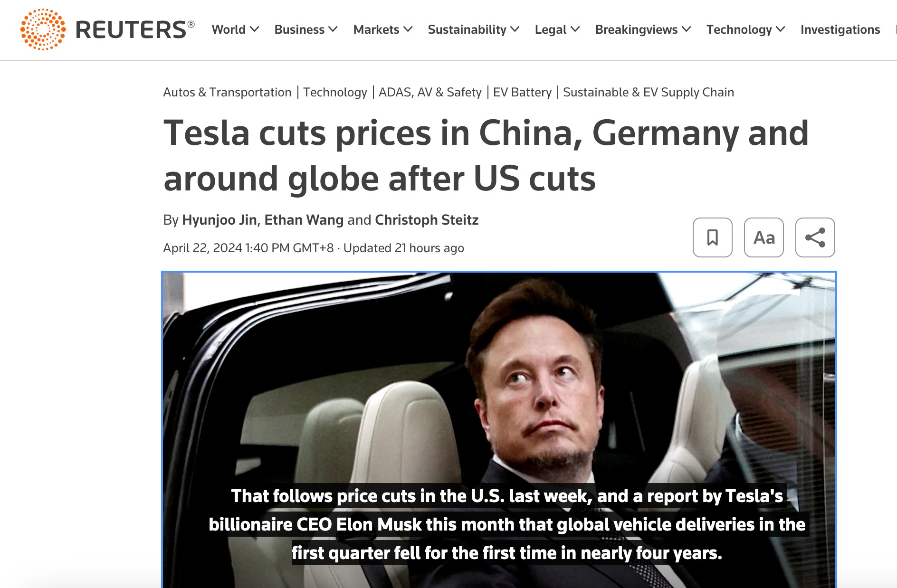Click the Reuters logo
The height and width of the screenshot is (588, 897).
[x=107, y=29]
